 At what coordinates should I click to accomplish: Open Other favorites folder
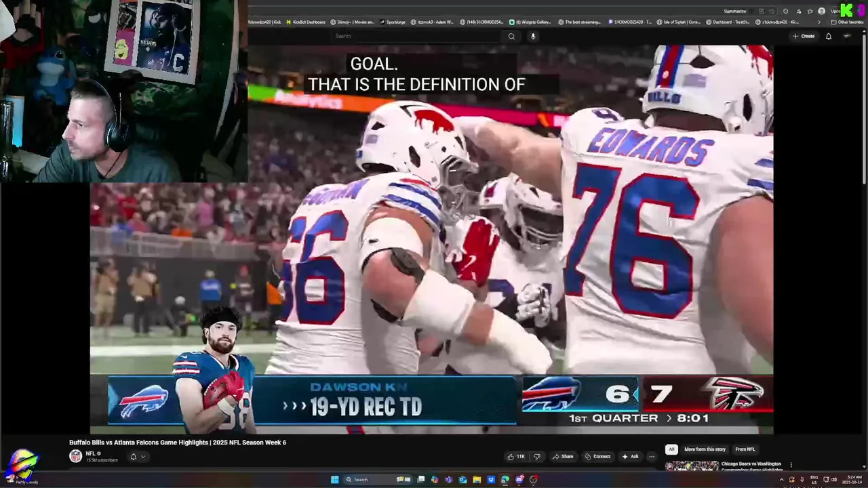pyautogui.click(x=847, y=22)
